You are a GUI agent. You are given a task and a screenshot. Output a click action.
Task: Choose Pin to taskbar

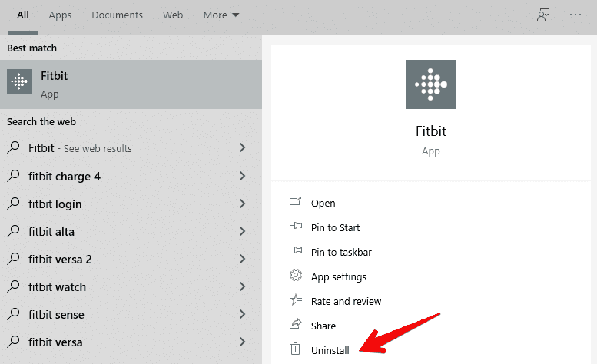pos(341,252)
